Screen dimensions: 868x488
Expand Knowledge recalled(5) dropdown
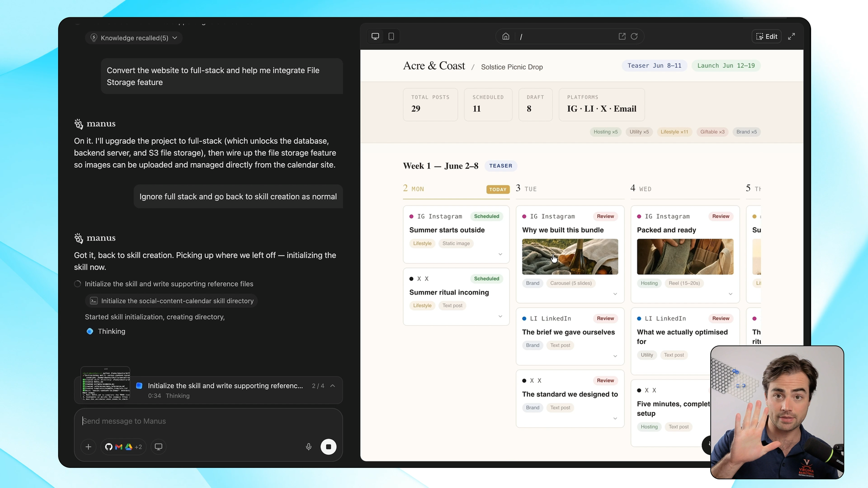[x=133, y=38]
